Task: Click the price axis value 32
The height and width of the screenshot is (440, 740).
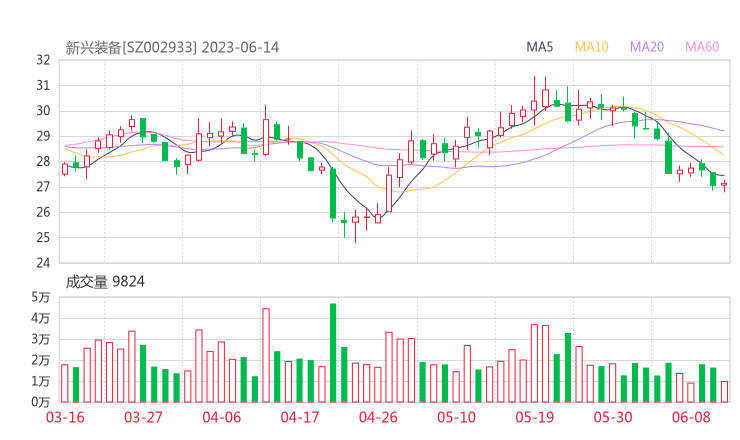Action: [43, 60]
